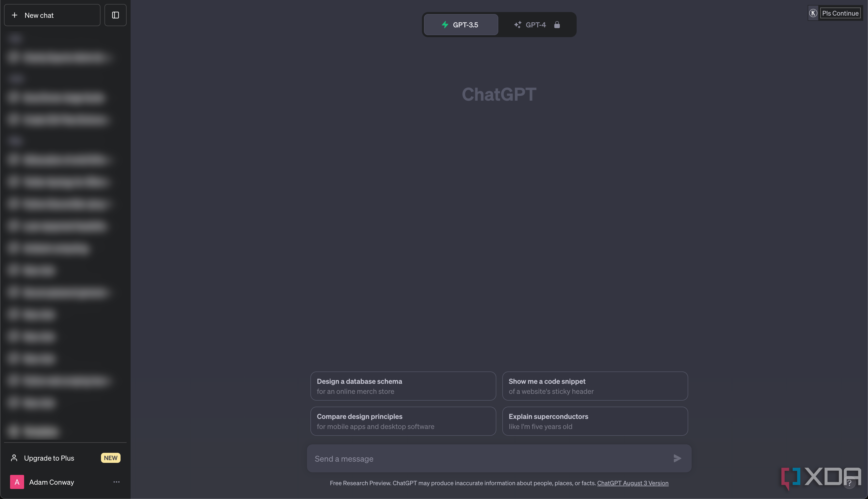
Task: Click the pink A user avatar
Action: pyautogui.click(x=17, y=482)
